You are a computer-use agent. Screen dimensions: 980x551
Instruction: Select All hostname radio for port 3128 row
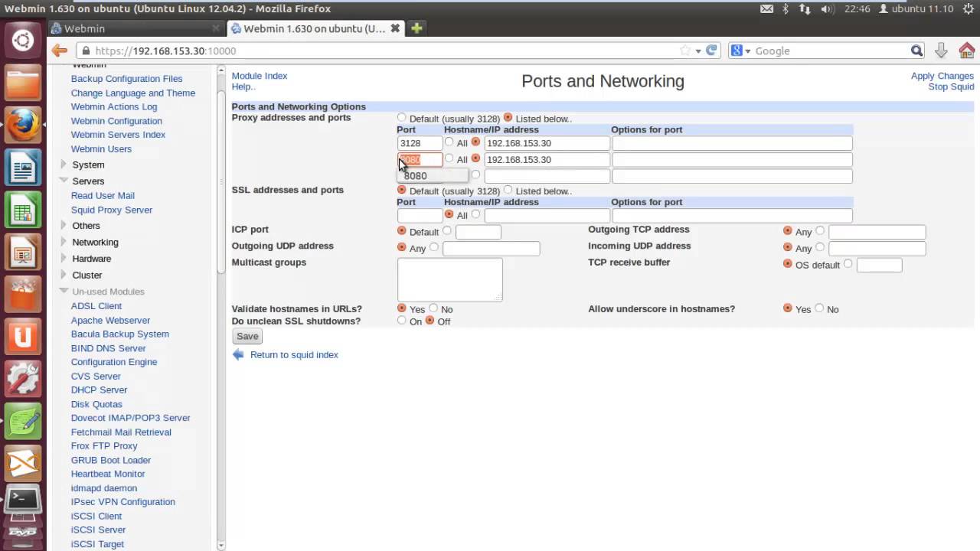(x=449, y=142)
